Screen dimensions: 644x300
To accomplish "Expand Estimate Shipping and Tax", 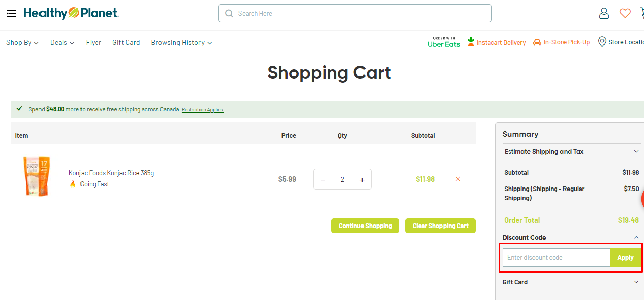I will pos(571,151).
